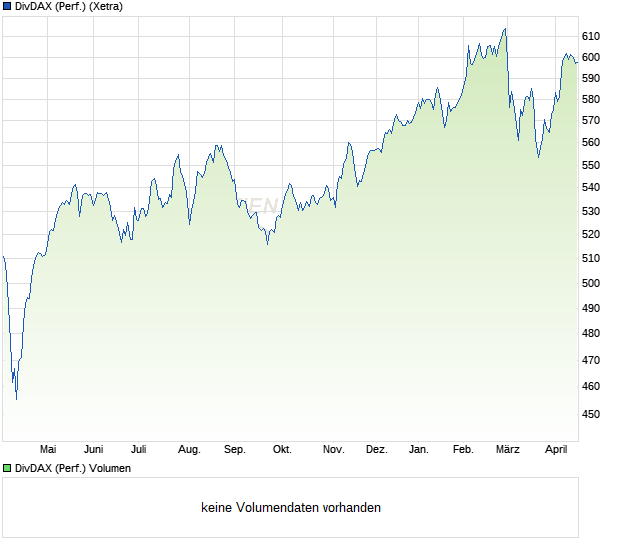Click the chart's lowest trough before Mai
620x546 pixels.
(16, 399)
